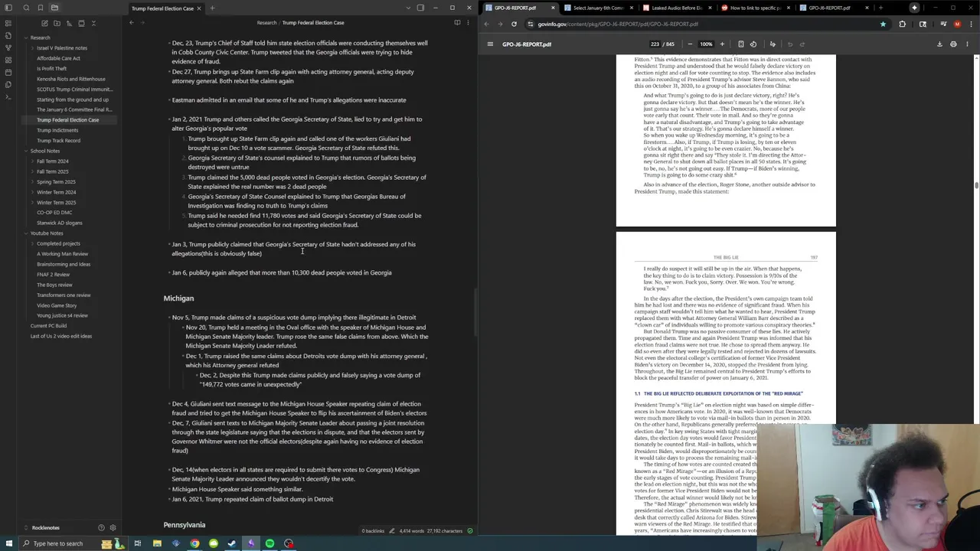Edit the PDF page number field
The image size is (980, 551).
(655, 44)
